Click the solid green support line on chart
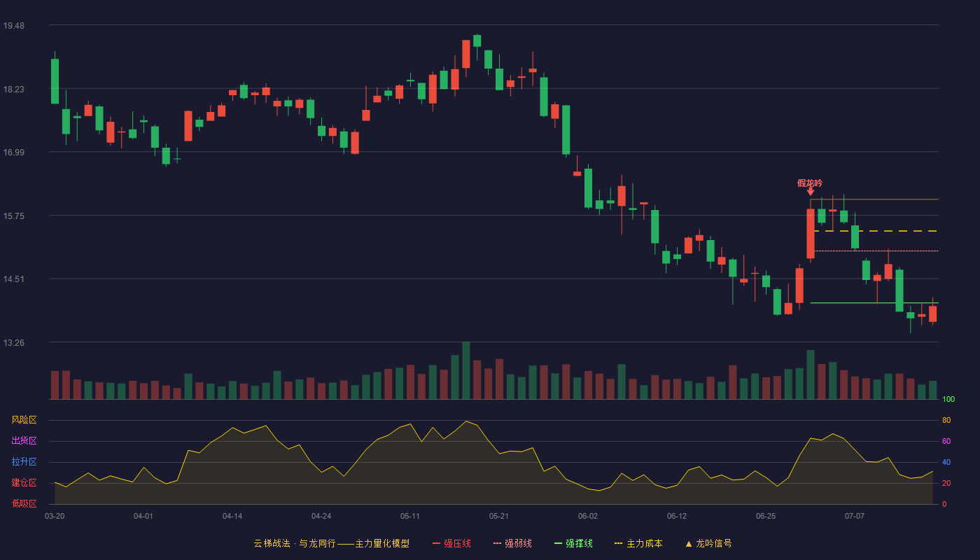 click(x=874, y=303)
